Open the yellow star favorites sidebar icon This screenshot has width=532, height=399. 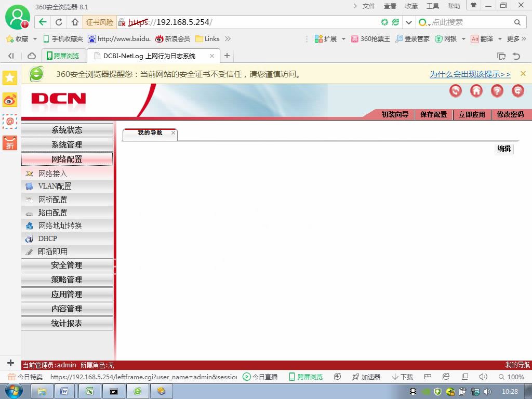pyautogui.click(x=10, y=78)
